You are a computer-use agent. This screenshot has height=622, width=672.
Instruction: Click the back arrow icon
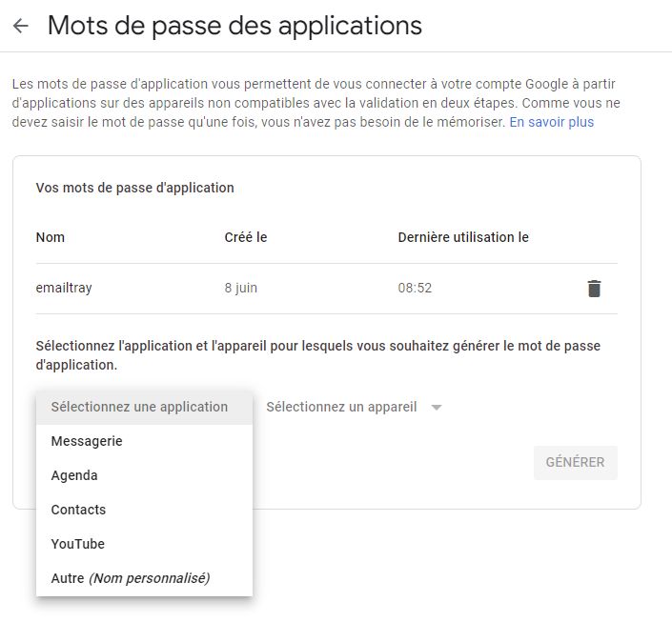pos(21,26)
